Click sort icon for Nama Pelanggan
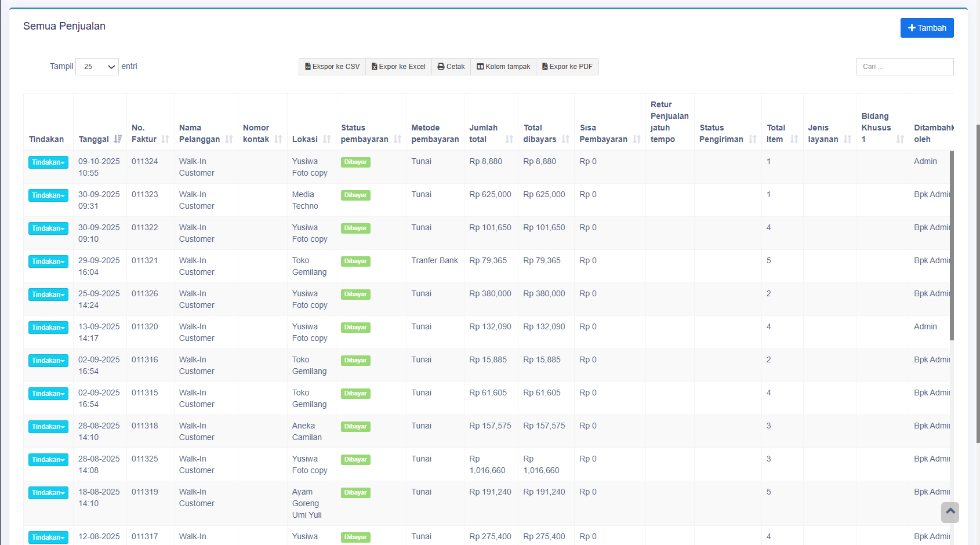Screen dimensions: 980x545 229,139
